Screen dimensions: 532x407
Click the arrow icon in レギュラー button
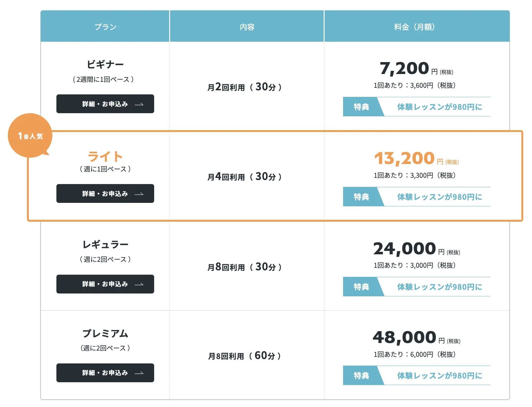pyautogui.click(x=139, y=284)
